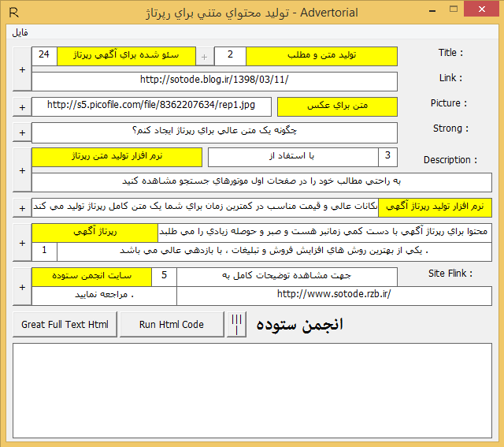Click the www.sotode.rzb.ir site URL field

point(334,295)
